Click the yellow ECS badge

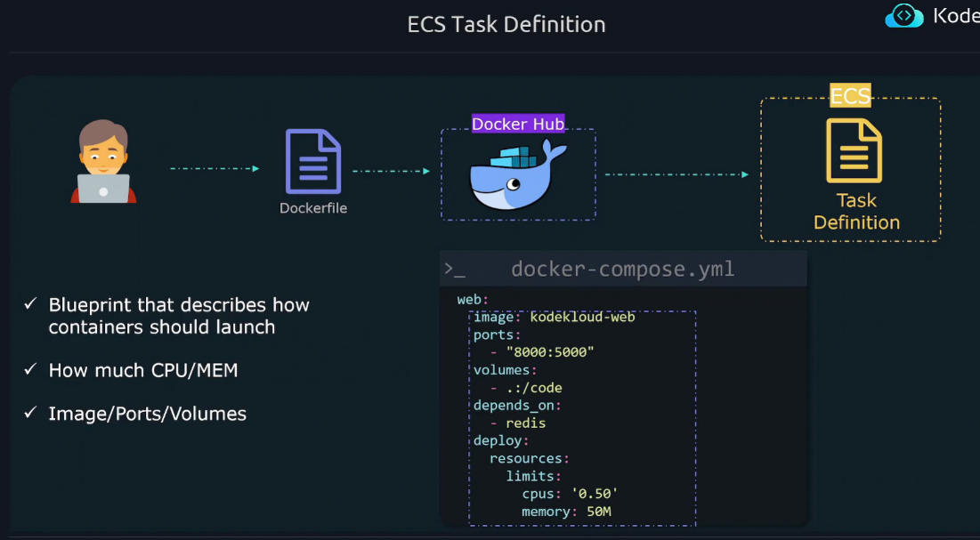851,95
